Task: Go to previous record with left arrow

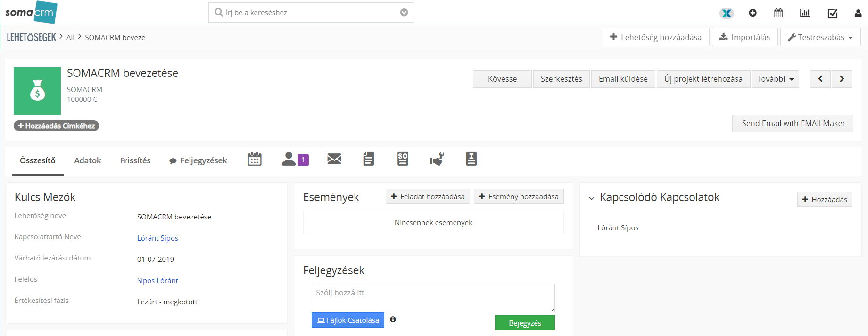Action: pyautogui.click(x=820, y=79)
